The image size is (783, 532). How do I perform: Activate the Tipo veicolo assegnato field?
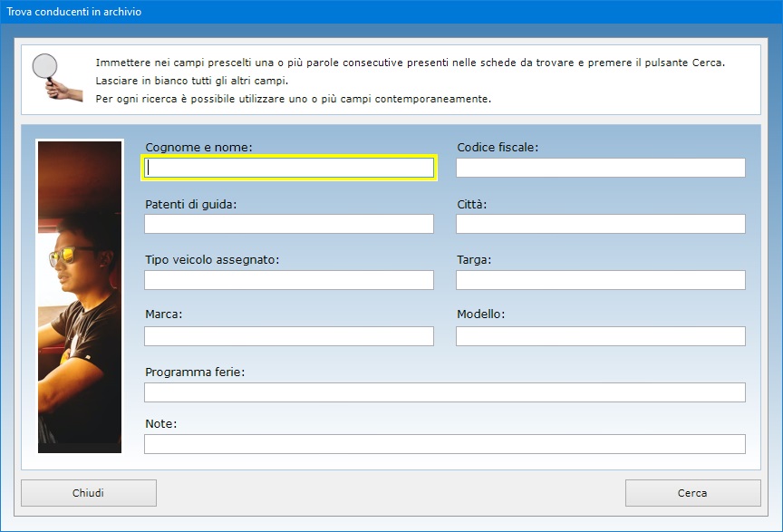(289, 280)
